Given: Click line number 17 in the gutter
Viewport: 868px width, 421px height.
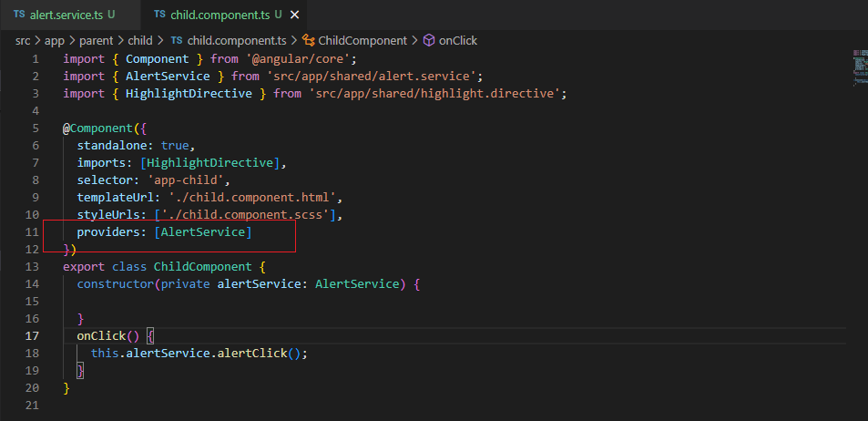Looking at the screenshot, I should [34, 335].
